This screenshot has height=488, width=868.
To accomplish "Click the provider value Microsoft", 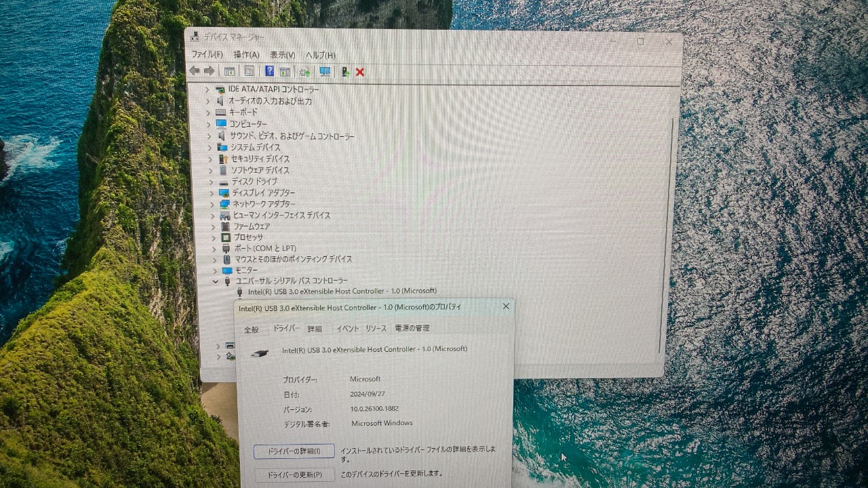I will (x=365, y=379).
